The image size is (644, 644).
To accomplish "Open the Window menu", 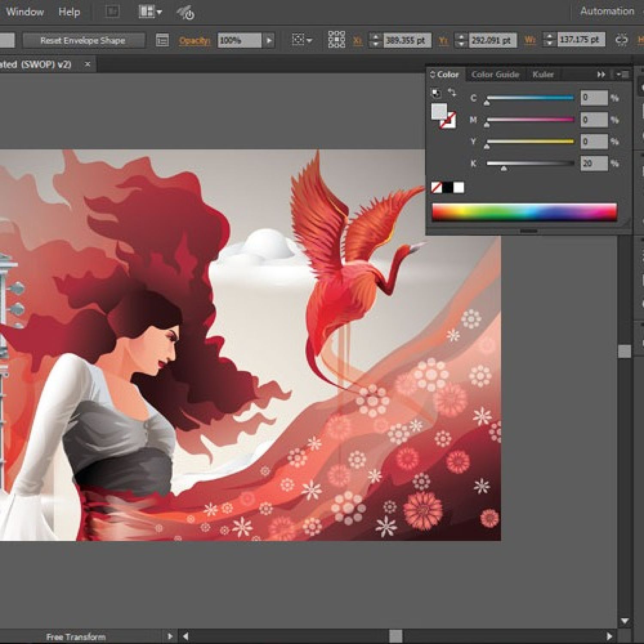I will click(24, 12).
